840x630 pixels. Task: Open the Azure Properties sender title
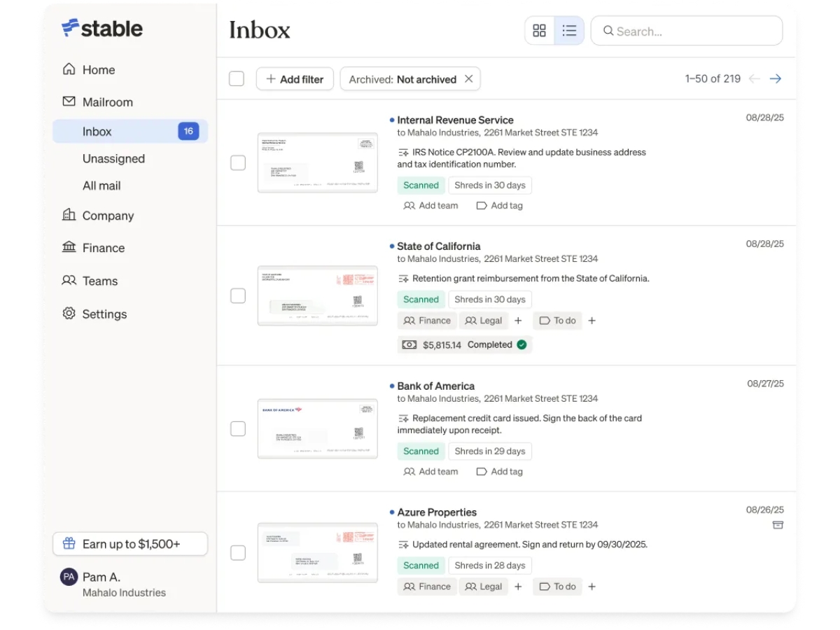[437, 512]
